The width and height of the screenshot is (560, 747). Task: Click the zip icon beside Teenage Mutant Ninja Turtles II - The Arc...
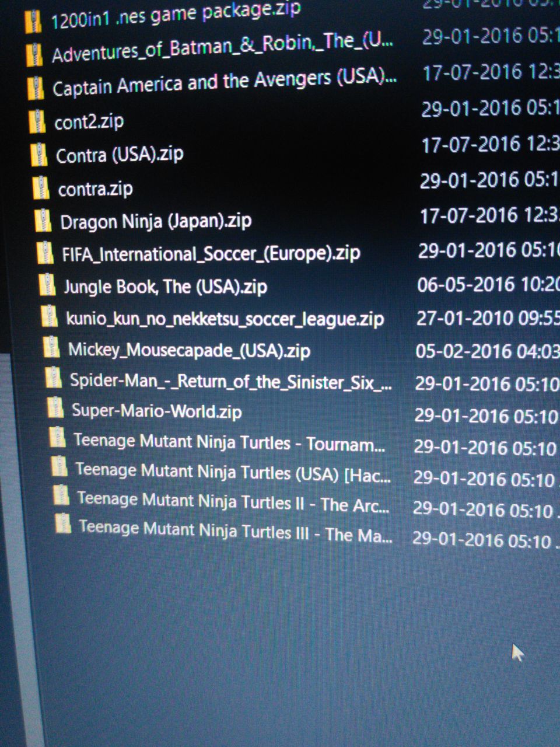point(61,496)
